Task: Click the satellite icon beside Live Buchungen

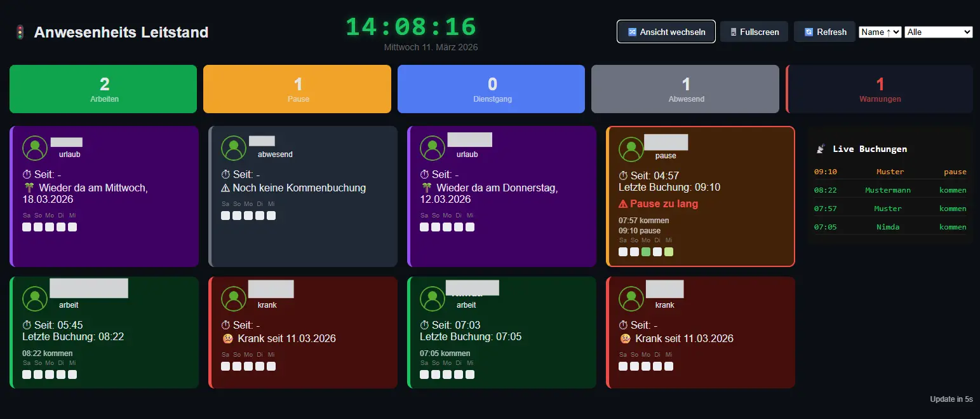Action: (821, 149)
